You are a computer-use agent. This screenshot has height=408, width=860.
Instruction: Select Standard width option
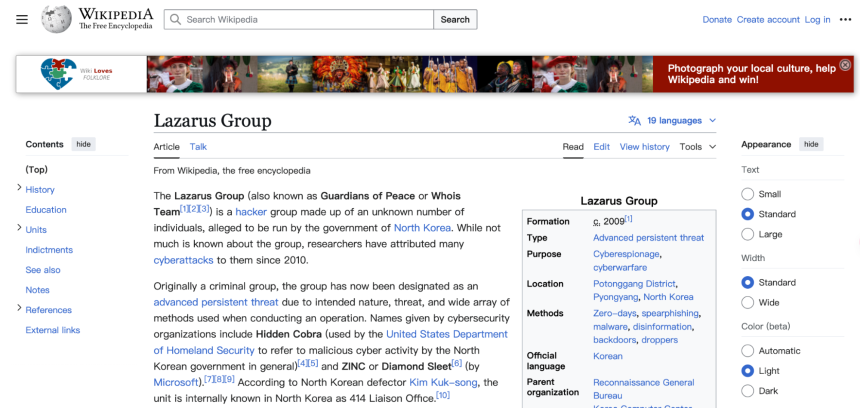click(748, 282)
